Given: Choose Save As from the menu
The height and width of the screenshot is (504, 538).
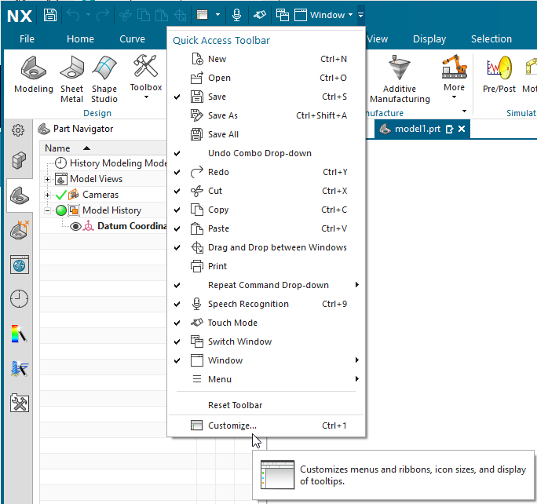Looking at the screenshot, I should coord(266,116).
